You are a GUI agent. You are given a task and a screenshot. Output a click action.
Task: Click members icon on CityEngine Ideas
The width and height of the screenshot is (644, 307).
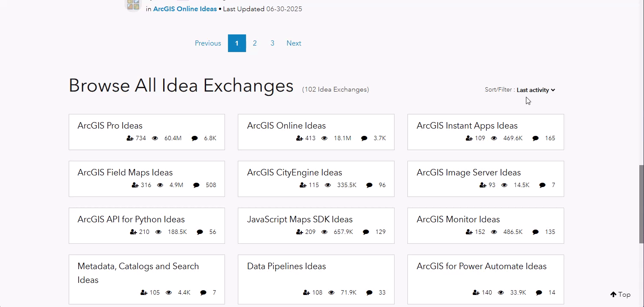pos(303,185)
